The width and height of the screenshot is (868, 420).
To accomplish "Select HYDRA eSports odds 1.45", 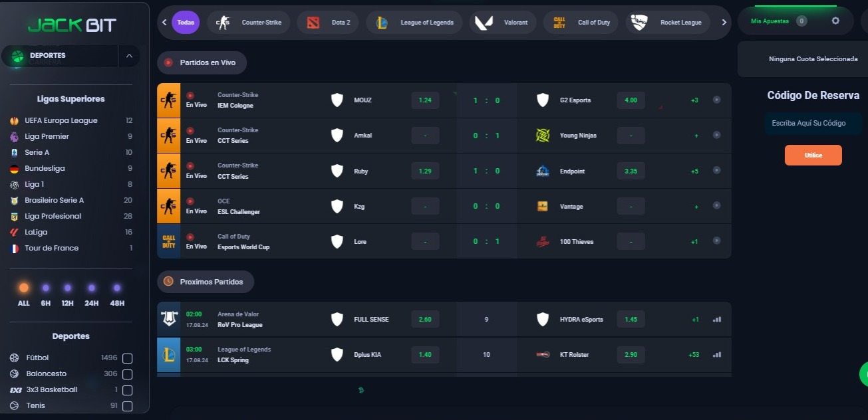I will coord(631,320).
